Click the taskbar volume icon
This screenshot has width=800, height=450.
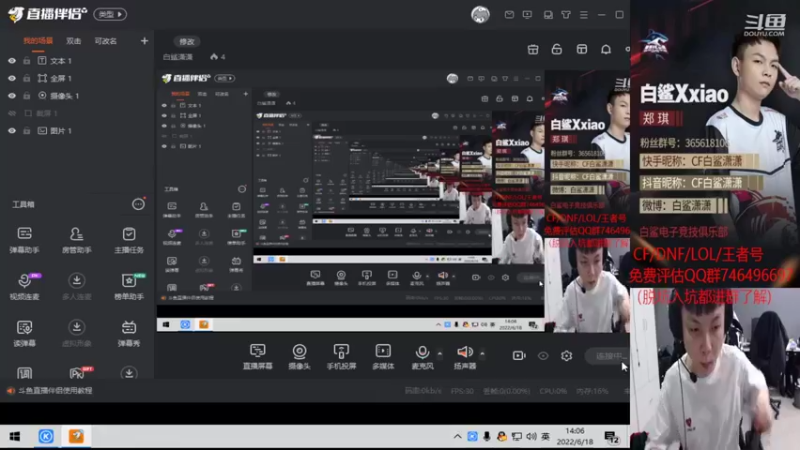click(x=531, y=436)
